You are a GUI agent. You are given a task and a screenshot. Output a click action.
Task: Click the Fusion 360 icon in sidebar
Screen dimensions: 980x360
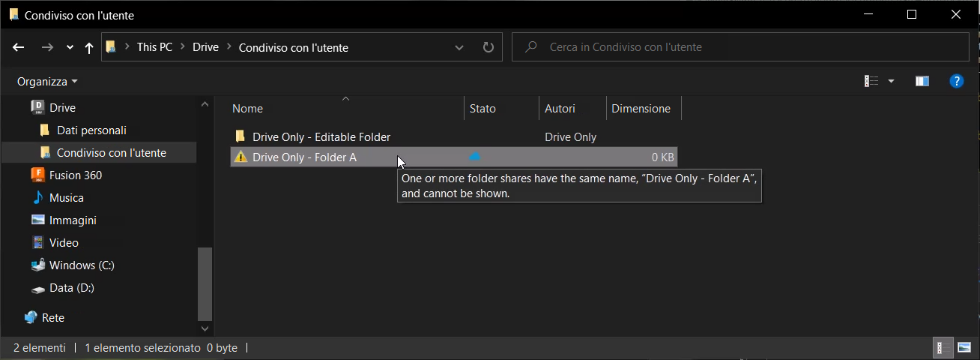[x=38, y=175]
